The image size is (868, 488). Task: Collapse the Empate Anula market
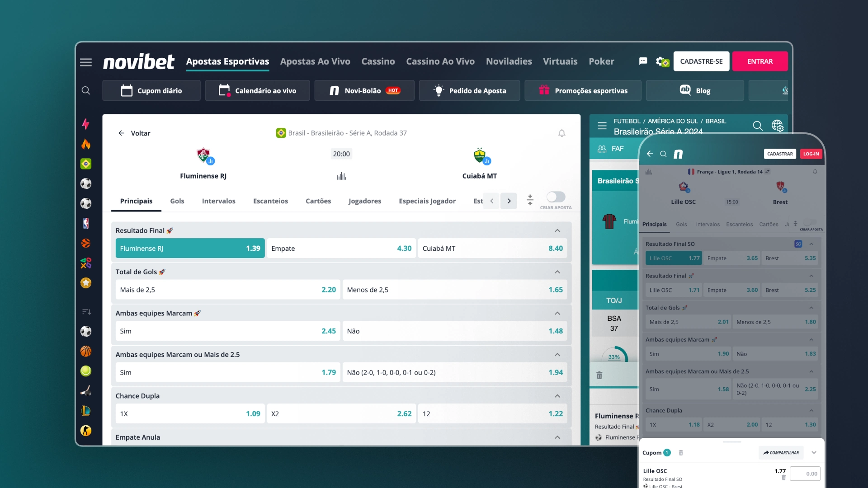click(557, 437)
